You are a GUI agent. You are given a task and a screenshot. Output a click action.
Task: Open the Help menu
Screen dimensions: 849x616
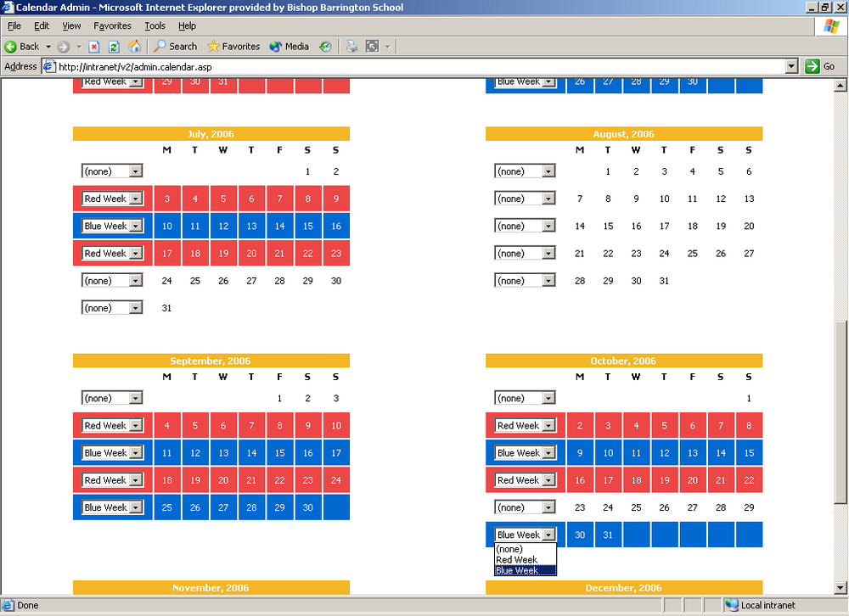(x=187, y=25)
